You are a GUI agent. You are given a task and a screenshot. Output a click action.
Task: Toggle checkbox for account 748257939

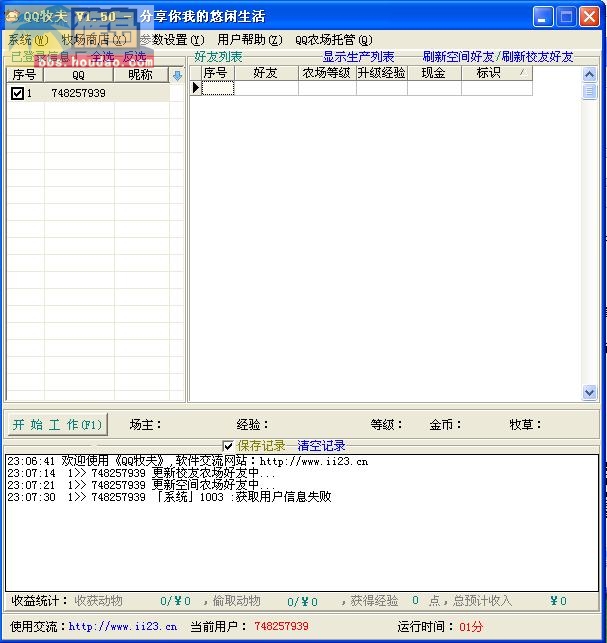pos(17,93)
